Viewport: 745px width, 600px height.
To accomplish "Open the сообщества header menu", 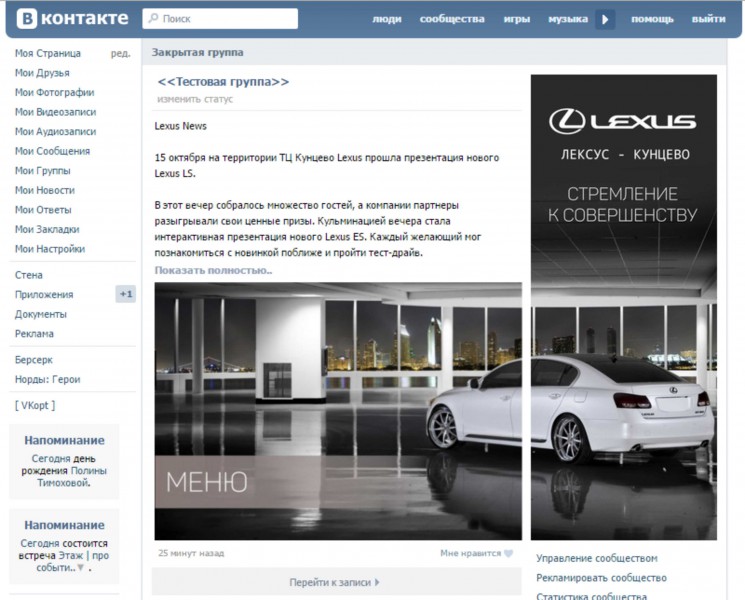I will [x=452, y=19].
